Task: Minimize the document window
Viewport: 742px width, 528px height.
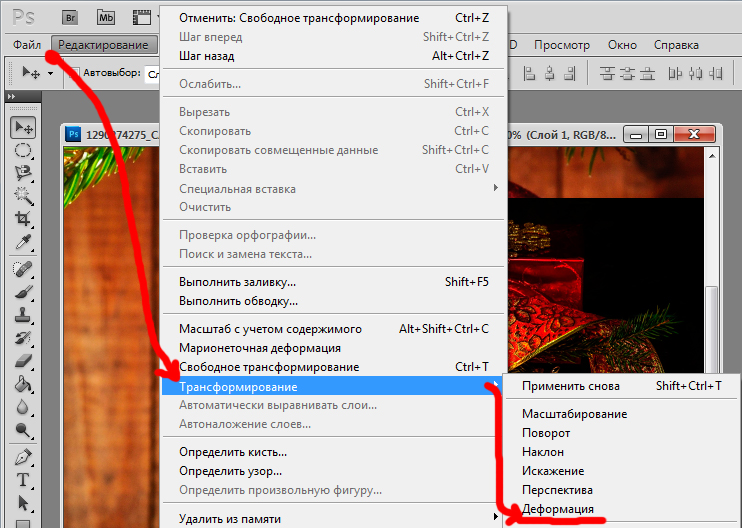Action: [x=636, y=134]
